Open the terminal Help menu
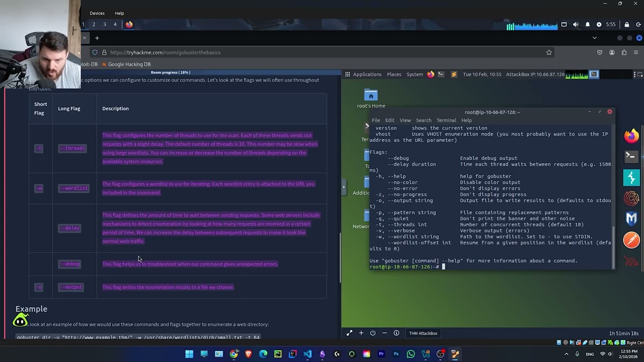Image resolution: width=644 pixels, height=362 pixels. 466,120
